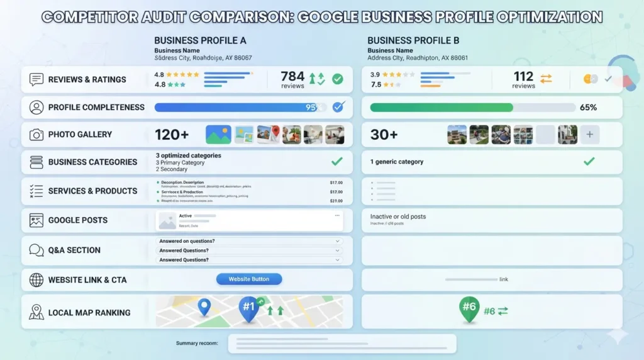Click the Reviews & Ratings speech bubble icon
Viewport: 644px width, 360px height.
pos(36,79)
